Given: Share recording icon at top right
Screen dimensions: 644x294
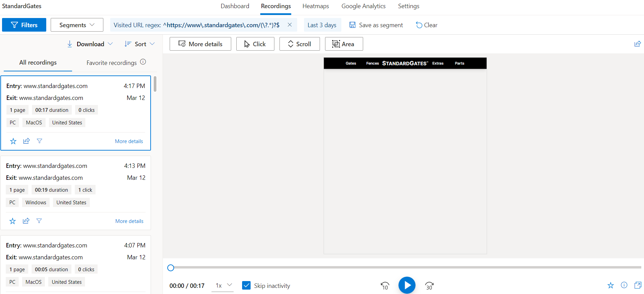Looking at the screenshot, I should pos(638,44).
